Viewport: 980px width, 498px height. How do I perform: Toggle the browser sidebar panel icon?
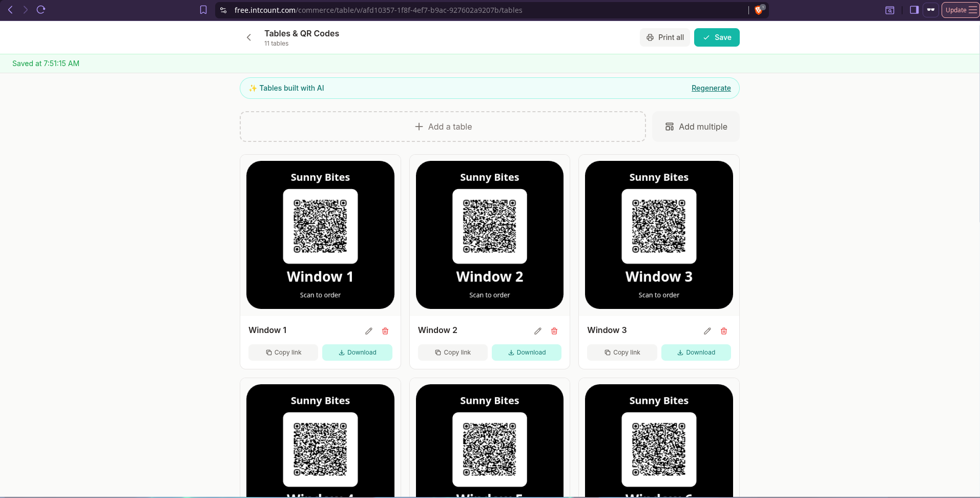coord(914,10)
